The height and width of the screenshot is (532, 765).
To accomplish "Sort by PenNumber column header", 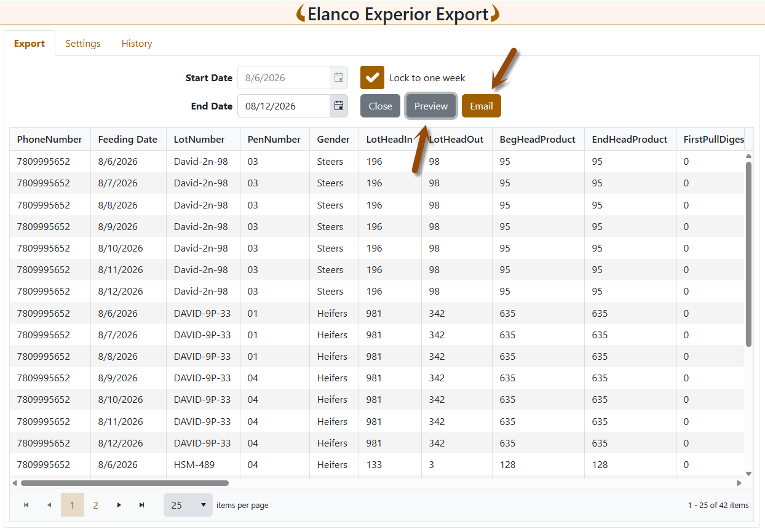I will click(x=274, y=140).
